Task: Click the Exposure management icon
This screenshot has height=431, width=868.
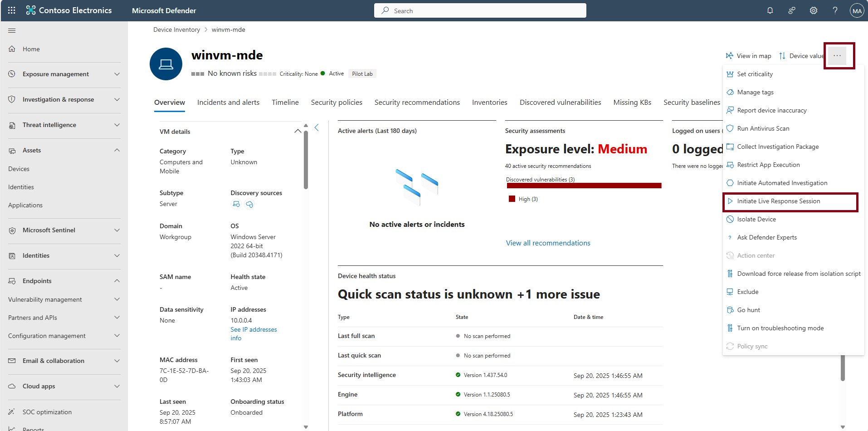Action: click(12, 74)
